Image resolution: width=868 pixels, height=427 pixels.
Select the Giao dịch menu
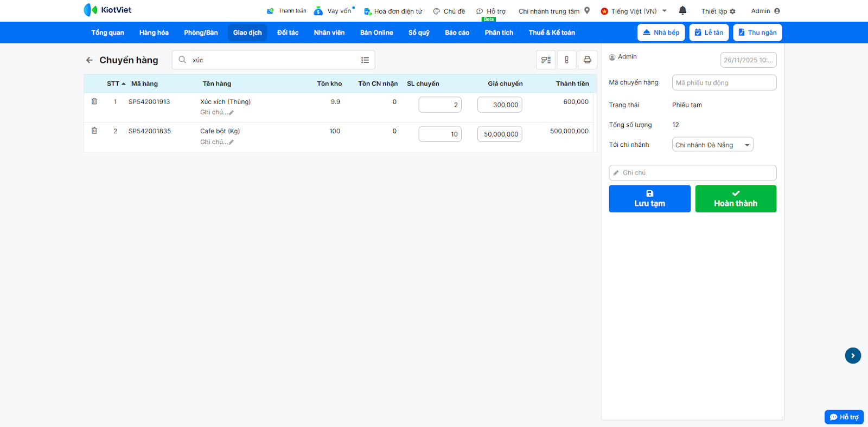[x=247, y=33]
